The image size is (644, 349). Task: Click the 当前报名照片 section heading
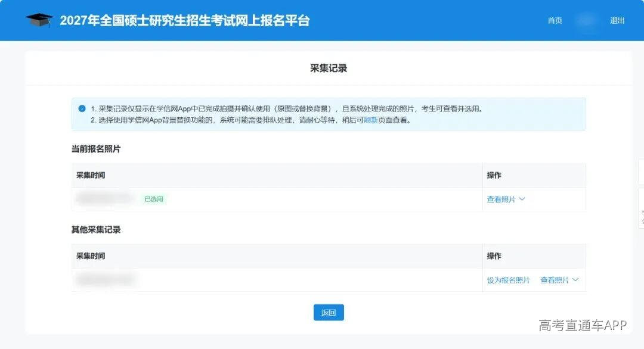point(96,149)
